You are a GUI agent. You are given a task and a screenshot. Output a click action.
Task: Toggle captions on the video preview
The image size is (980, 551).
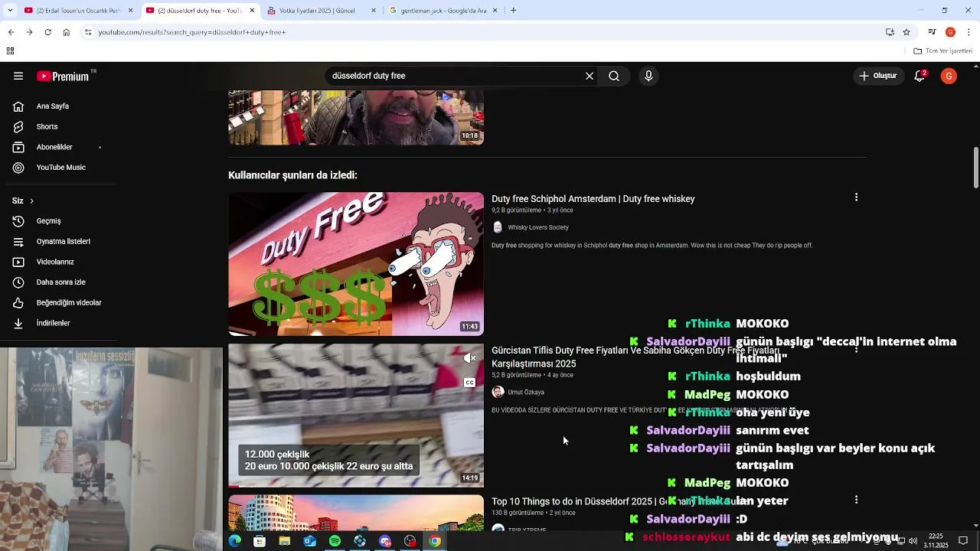[x=469, y=383]
